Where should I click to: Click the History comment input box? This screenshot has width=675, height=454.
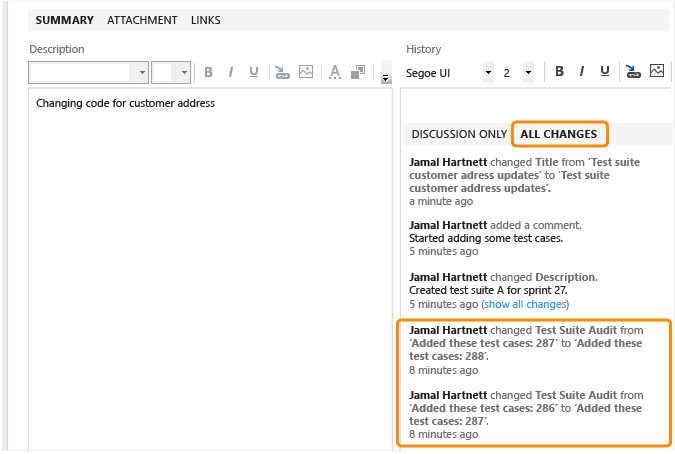tap(535, 105)
